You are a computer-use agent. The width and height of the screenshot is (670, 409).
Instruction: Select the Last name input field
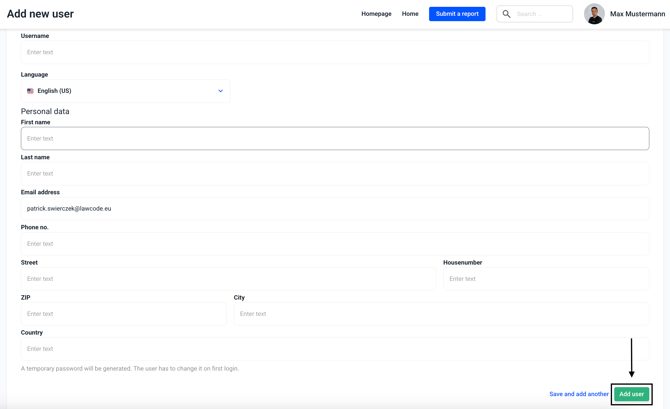click(x=335, y=174)
